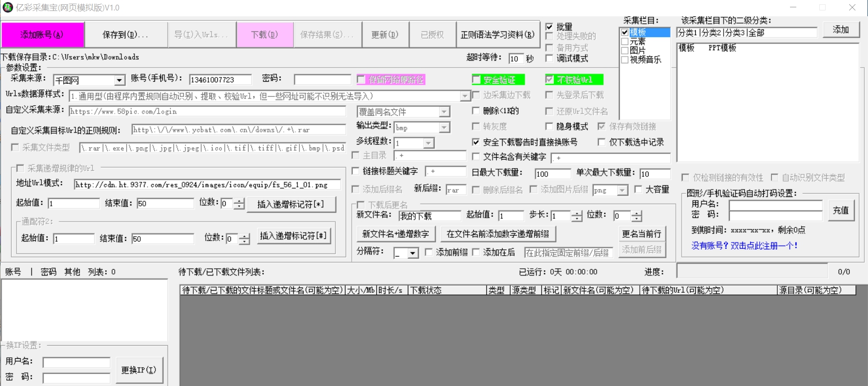The image size is (868, 386).
Task: Click 插入递增标记符[#] button
Action: [x=294, y=236]
